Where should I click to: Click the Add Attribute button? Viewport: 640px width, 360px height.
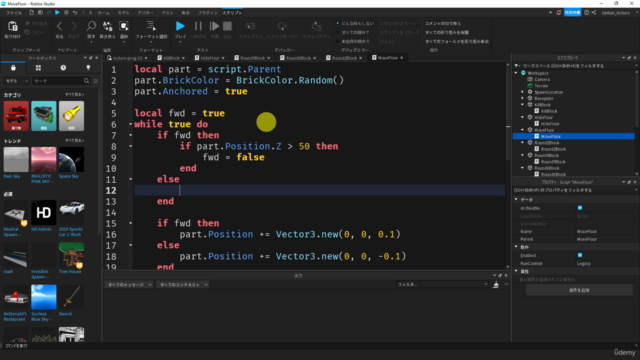point(579,290)
